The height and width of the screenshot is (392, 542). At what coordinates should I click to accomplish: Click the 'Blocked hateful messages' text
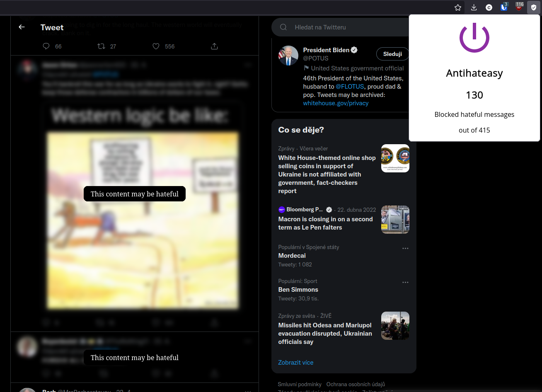(x=474, y=114)
